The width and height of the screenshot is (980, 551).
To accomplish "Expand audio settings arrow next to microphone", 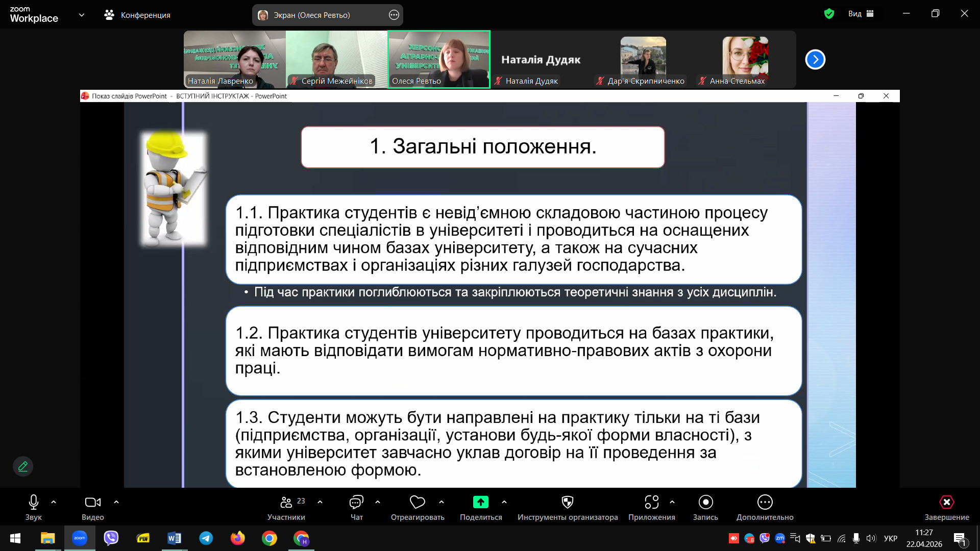I will [x=54, y=503].
